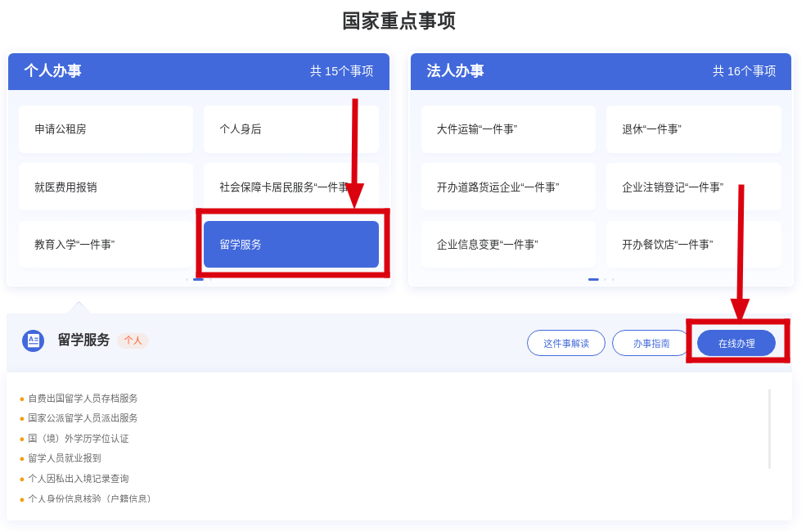The image size is (806, 532).
Task: Choose the 教育入学“一件事” card
Action: pyautogui.click(x=106, y=244)
